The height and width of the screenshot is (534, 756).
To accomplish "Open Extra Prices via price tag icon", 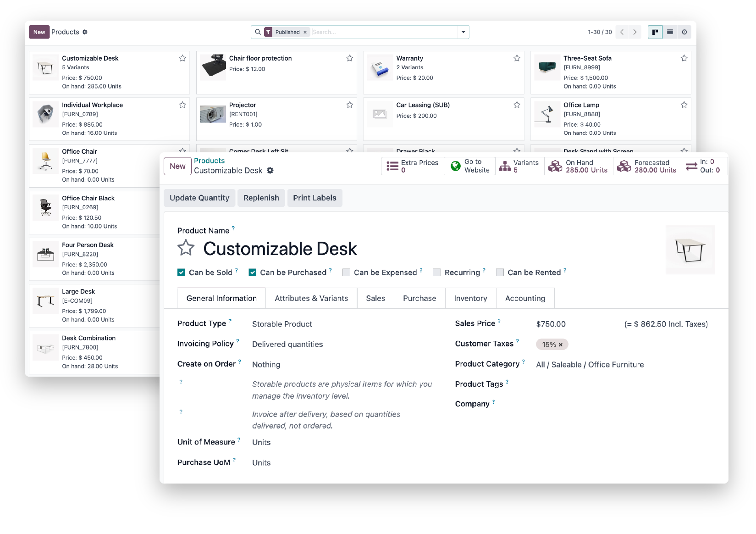I will [393, 166].
